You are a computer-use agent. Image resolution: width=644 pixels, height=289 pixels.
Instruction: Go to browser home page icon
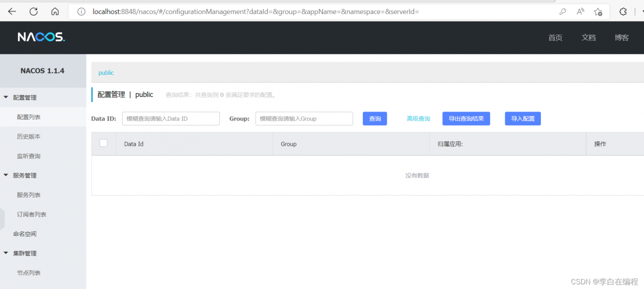pyautogui.click(x=55, y=12)
